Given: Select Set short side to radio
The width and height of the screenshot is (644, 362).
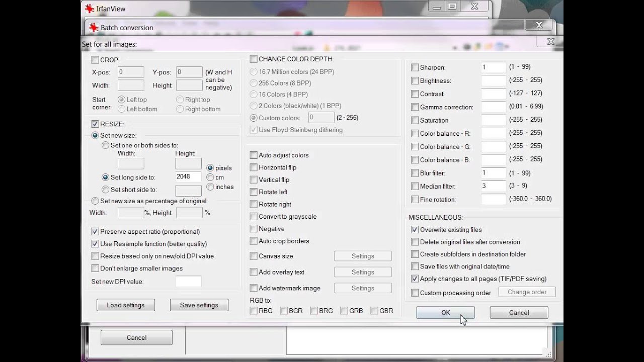Looking at the screenshot, I should pos(105,190).
